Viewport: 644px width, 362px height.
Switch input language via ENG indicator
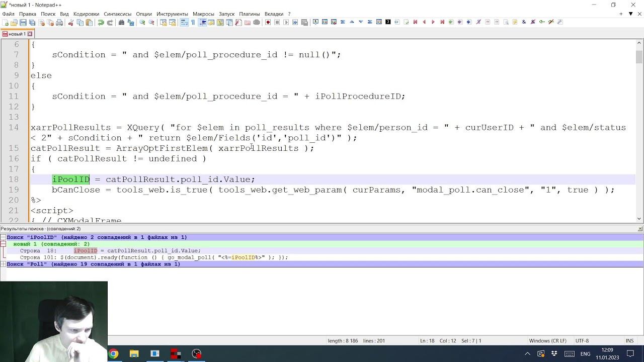pos(585,354)
